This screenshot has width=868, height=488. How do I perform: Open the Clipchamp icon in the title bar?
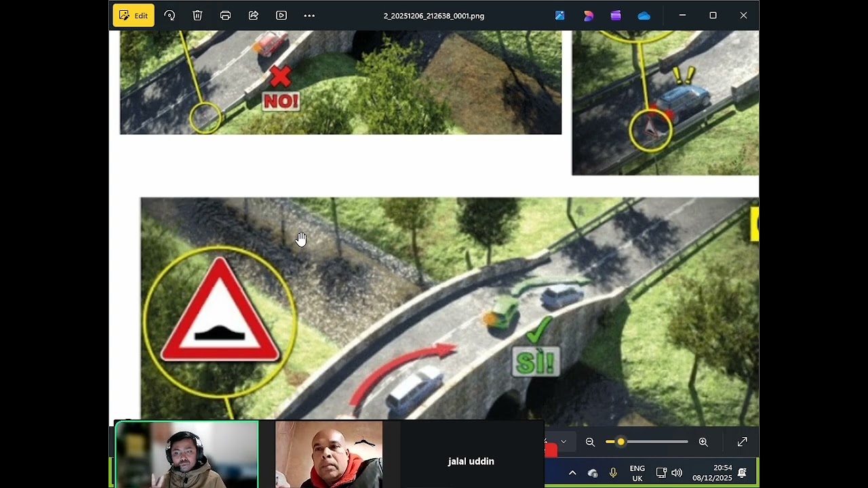(616, 16)
